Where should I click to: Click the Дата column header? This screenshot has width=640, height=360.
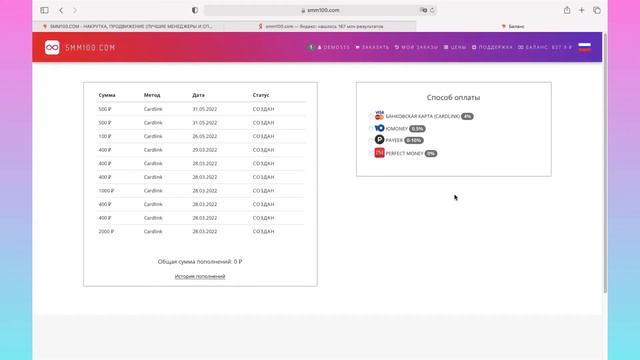198,95
